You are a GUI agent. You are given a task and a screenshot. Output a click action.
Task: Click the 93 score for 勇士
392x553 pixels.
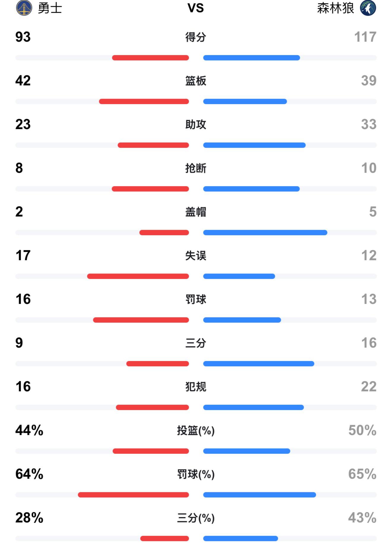pyautogui.click(x=23, y=37)
